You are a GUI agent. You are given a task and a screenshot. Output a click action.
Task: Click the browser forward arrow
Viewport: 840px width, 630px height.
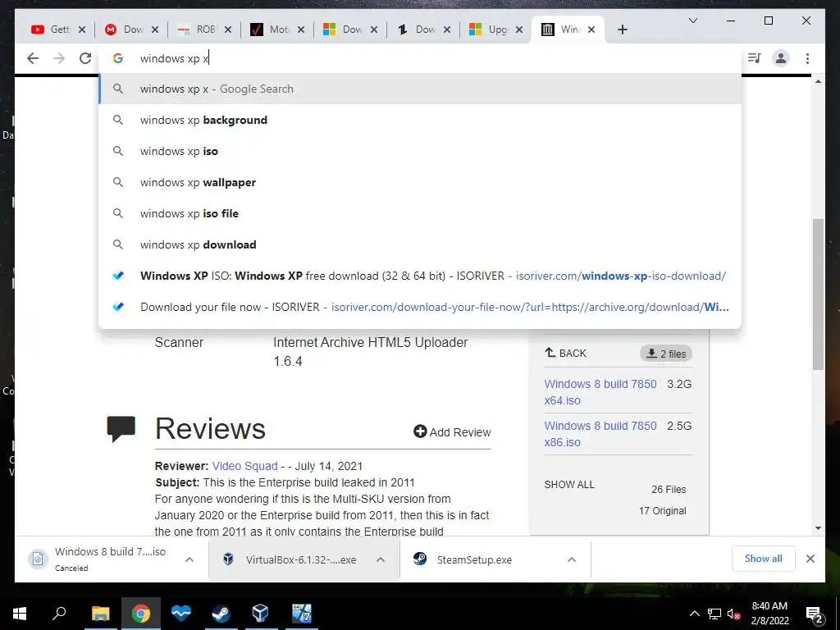point(59,58)
